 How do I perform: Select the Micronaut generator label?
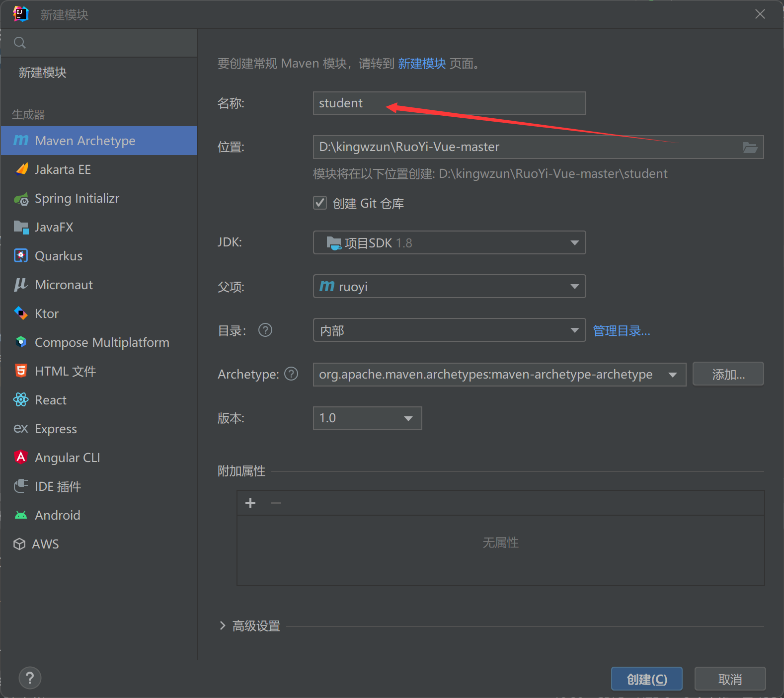click(x=64, y=285)
